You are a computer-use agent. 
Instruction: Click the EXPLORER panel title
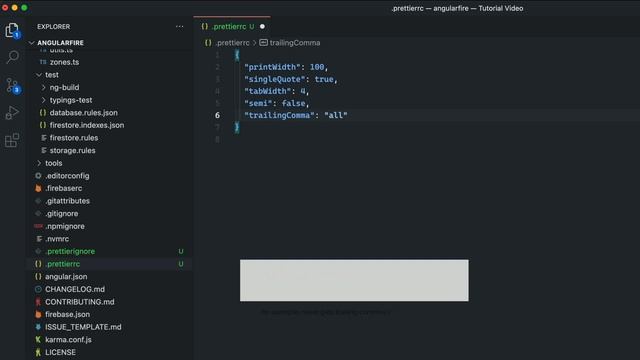[x=53, y=27]
